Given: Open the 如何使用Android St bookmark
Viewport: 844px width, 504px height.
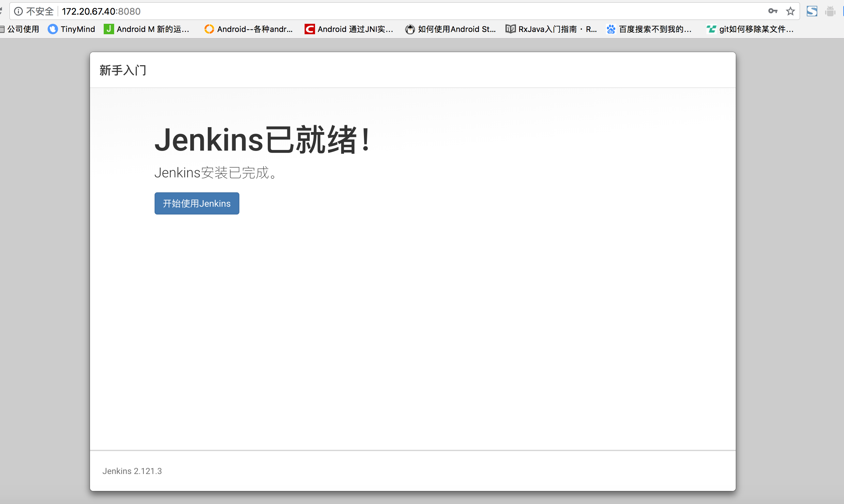Looking at the screenshot, I should coord(450,29).
